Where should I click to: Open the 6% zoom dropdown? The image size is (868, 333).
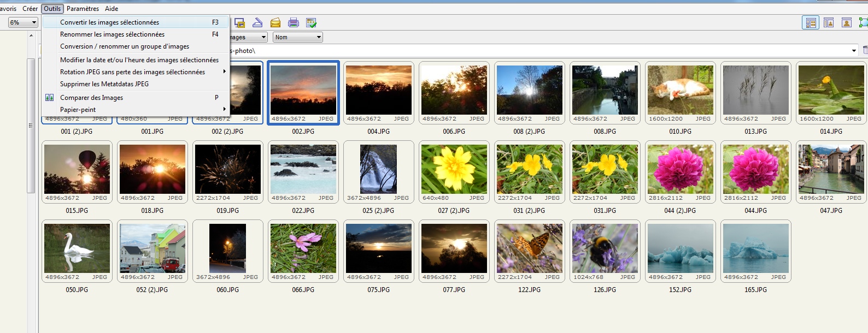[23, 22]
